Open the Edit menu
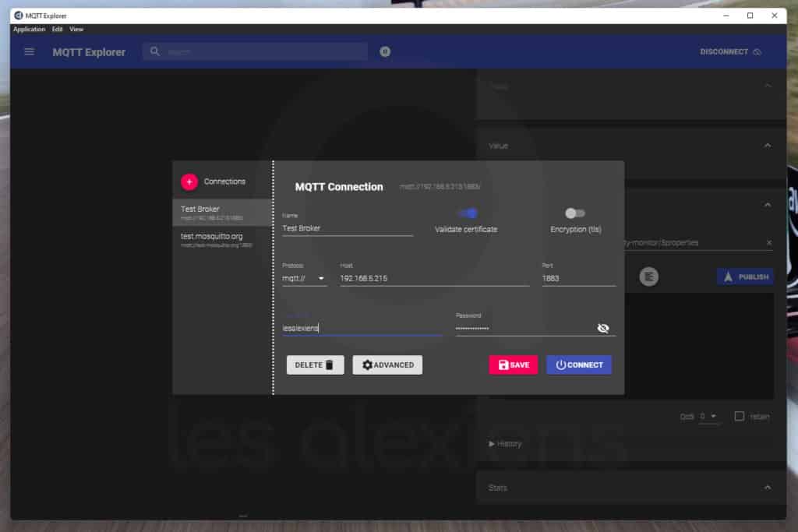 (57, 30)
